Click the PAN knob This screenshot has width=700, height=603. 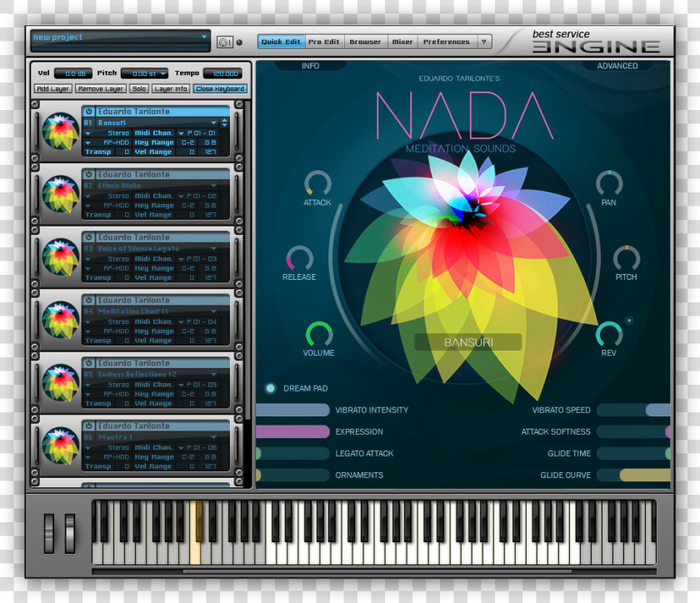pos(609,183)
